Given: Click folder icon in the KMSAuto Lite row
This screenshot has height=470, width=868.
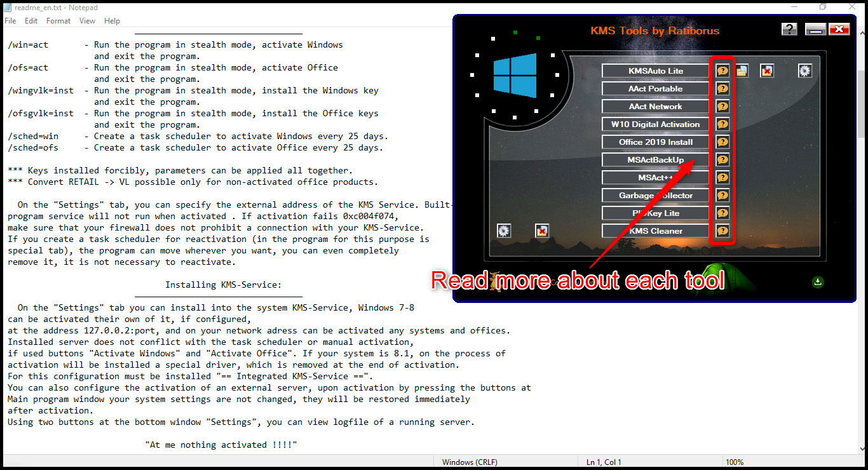Looking at the screenshot, I should click(742, 71).
